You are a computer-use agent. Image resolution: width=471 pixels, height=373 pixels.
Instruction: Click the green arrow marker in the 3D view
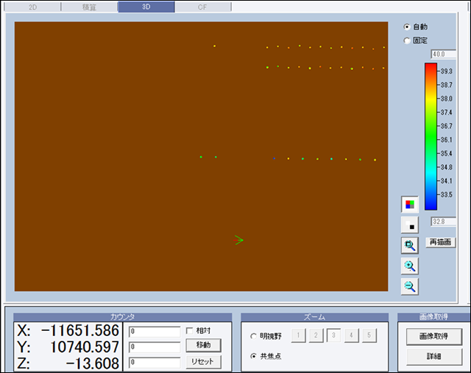tap(239, 240)
